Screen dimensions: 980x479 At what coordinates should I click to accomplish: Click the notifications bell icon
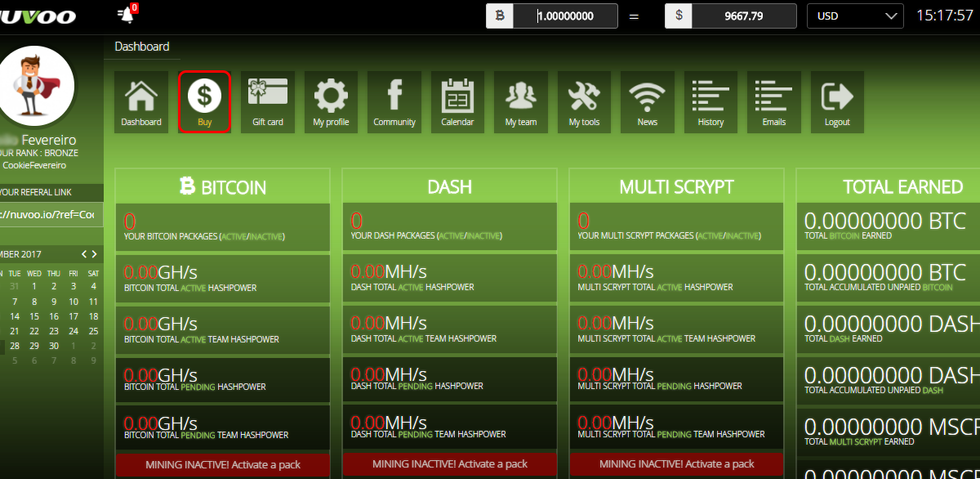point(127,15)
